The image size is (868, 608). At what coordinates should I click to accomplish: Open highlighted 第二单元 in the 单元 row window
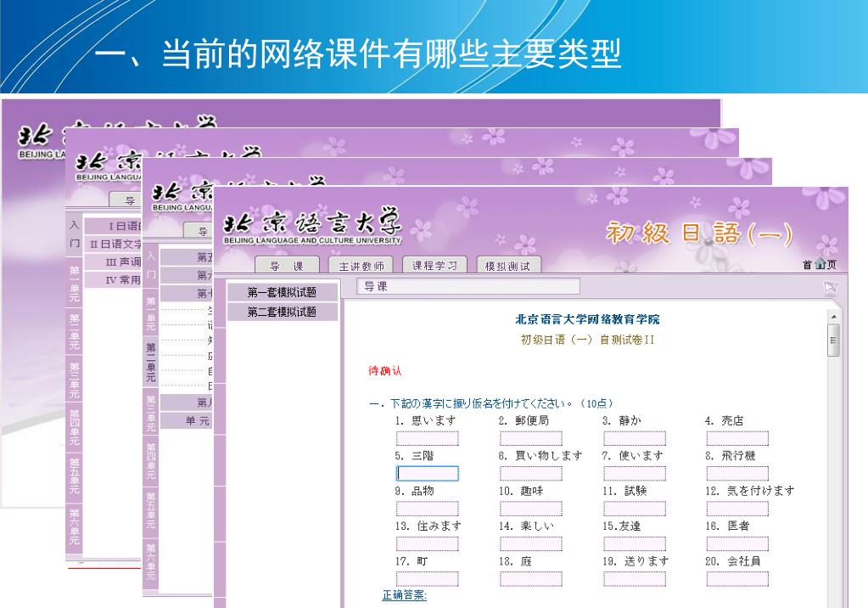[x=150, y=362]
